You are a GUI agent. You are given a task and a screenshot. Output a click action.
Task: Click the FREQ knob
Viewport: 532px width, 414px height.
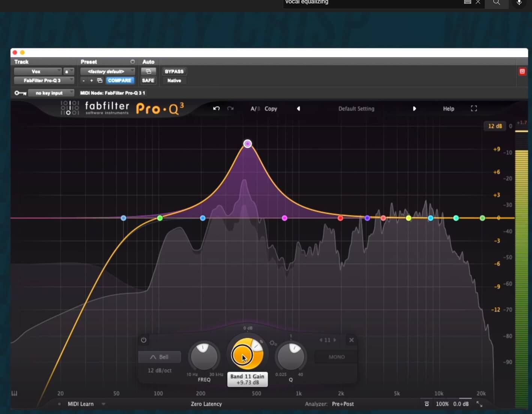204,357
